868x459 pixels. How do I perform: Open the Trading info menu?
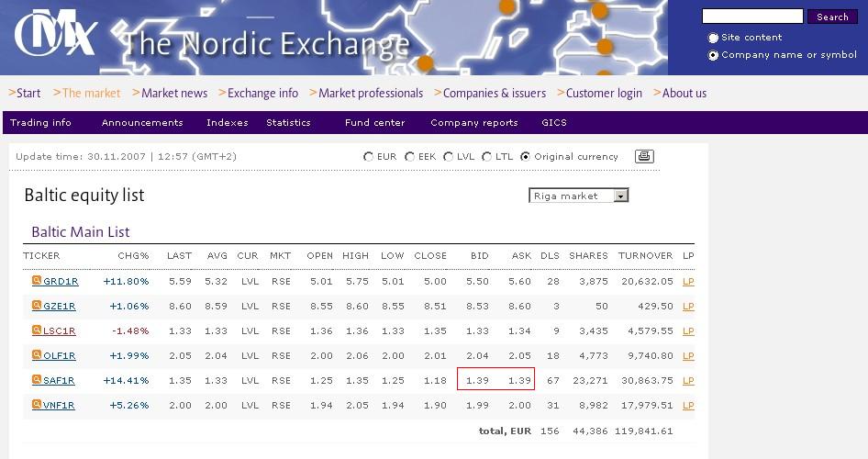point(40,123)
